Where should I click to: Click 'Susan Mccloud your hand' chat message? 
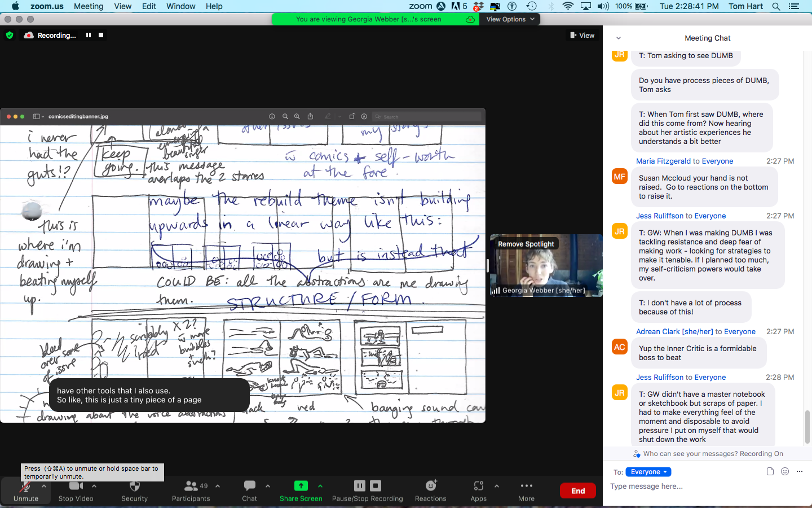pos(704,187)
